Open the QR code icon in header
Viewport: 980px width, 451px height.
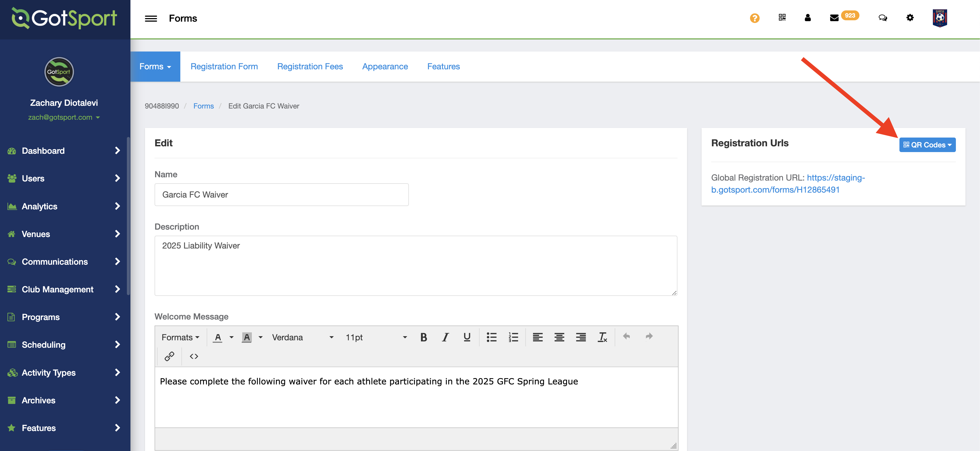coord(782,18)
